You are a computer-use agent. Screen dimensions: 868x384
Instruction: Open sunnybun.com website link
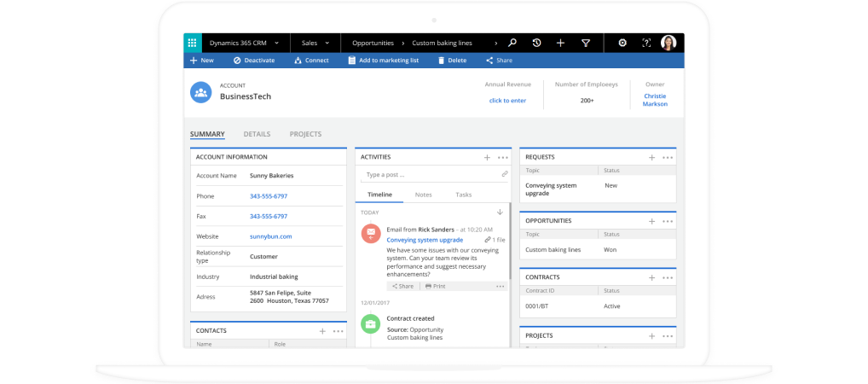pos(270,236)
